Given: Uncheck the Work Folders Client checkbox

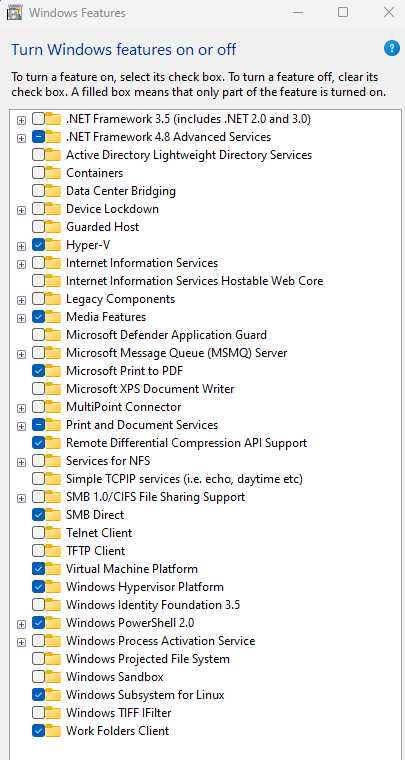Looking at the screenshot, I should [x=38, y=730].
